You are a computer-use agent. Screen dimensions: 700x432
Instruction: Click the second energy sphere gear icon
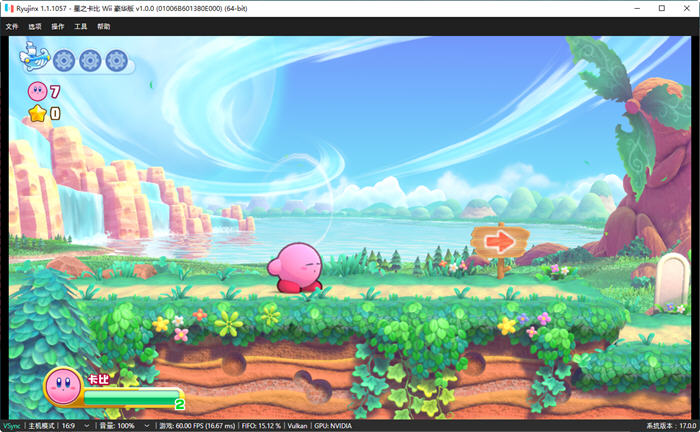click(90, 60)
